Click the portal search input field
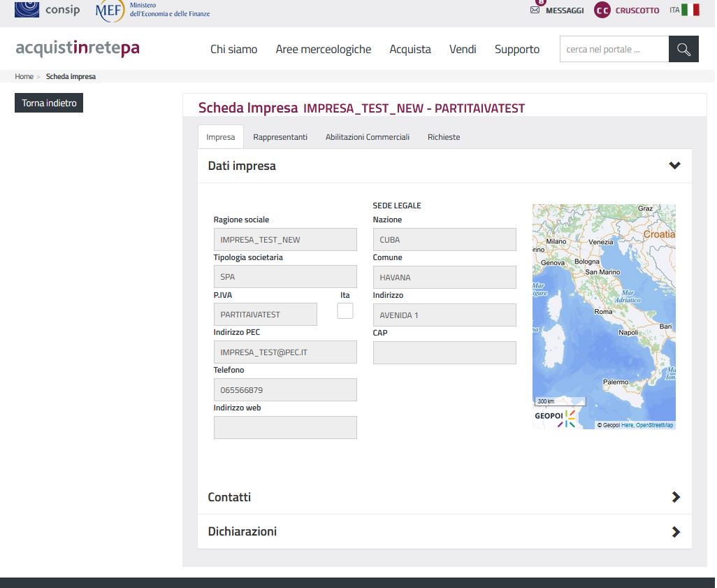The width and height of the screenshot is (717, 588). (614, 50)
